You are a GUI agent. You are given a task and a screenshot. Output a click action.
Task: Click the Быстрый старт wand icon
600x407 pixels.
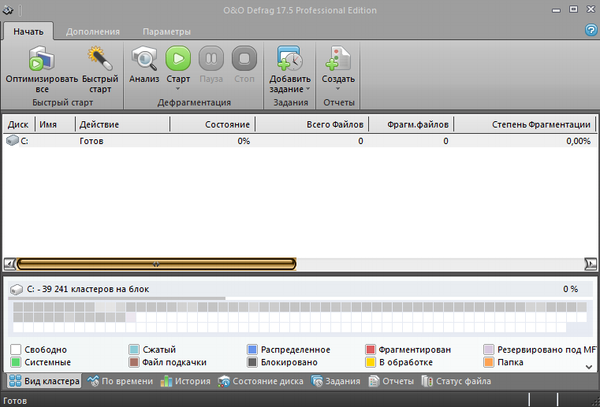[x=98, y=58]
